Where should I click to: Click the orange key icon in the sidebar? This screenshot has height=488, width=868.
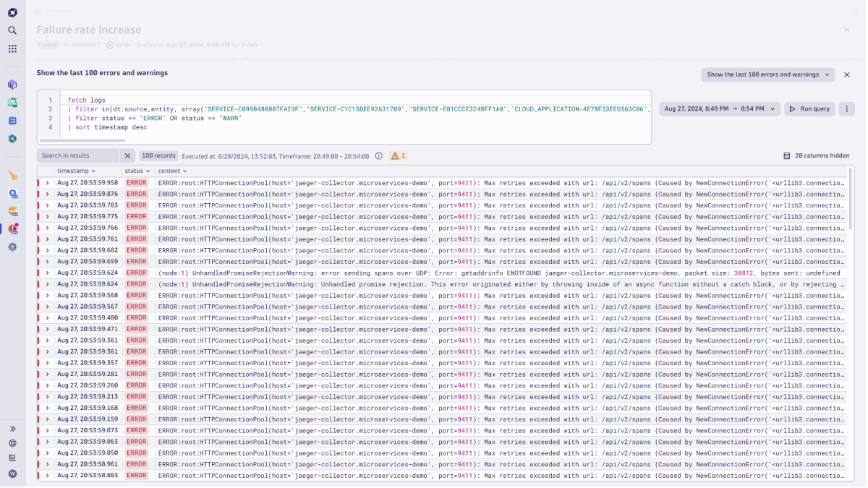pyautogui.click(x=12, y=174)
